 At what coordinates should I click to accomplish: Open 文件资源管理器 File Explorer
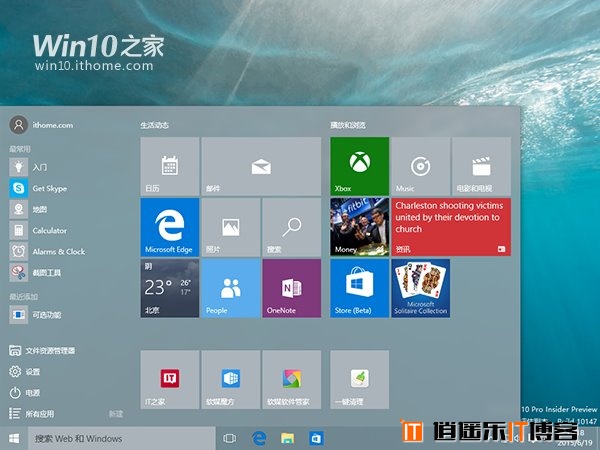42,351
